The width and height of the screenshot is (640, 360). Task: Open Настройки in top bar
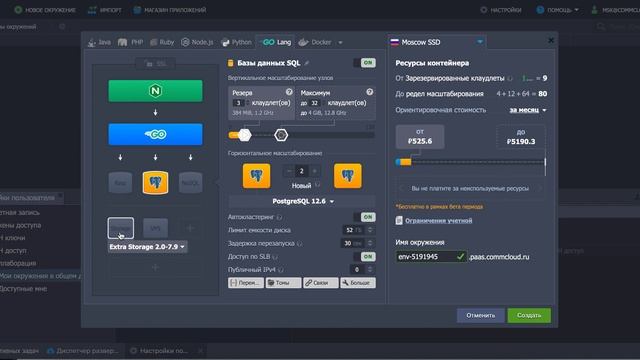[501, 10]
